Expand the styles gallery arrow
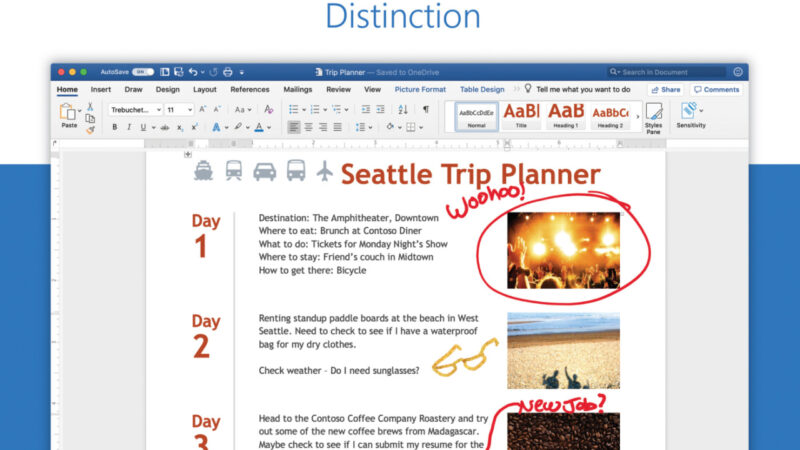 click(x=638, y=117)
